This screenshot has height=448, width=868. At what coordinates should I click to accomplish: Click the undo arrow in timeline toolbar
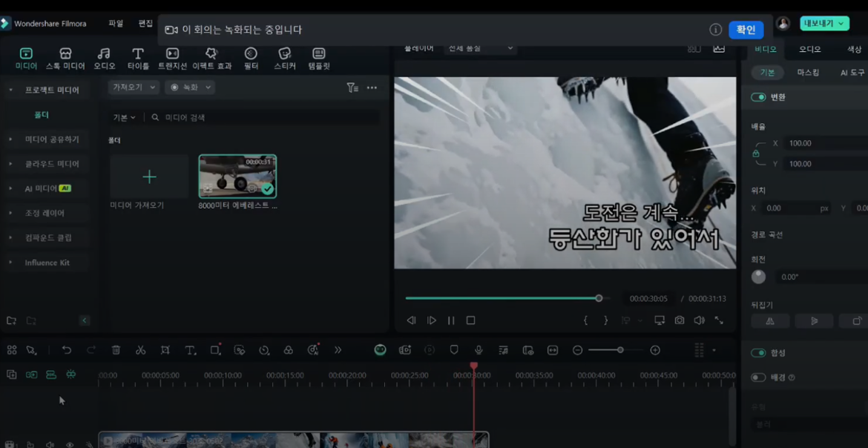(x=67, y=350)
